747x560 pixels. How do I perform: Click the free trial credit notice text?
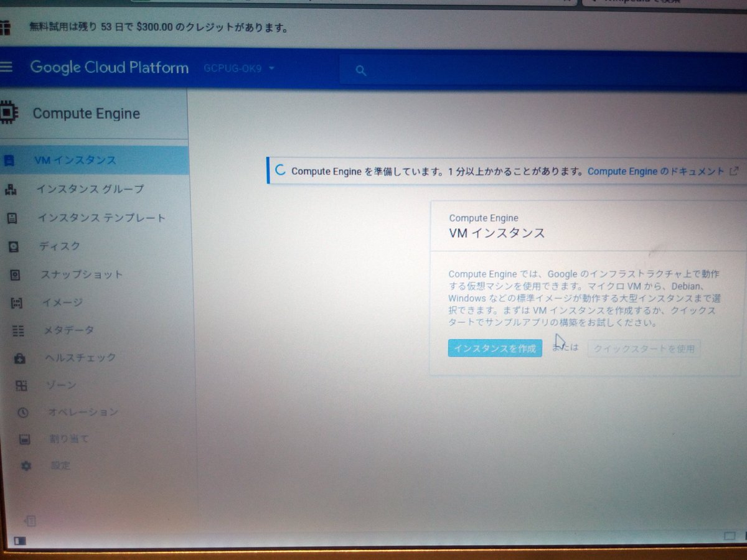(x=158, y=27)
